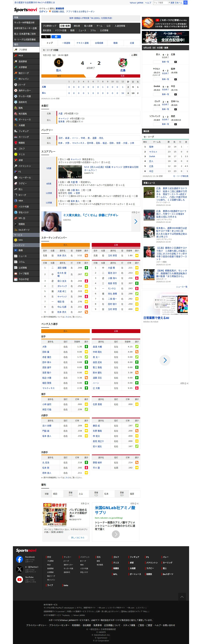Open 動画一覧 for the ロッテ vs 日本ハム game
Image resolution: width=202 pixels, height=644 pixels.
(165, 109)
